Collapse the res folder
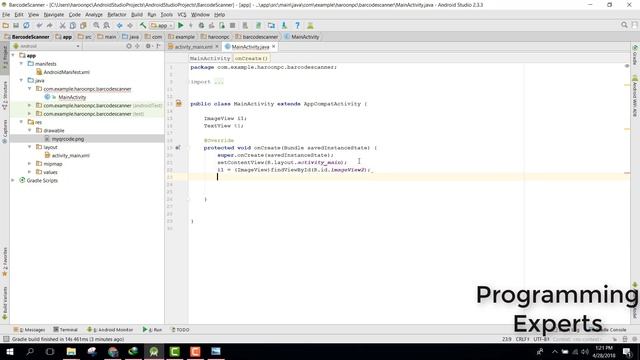 pyautogui.click(x=22, y=122)
